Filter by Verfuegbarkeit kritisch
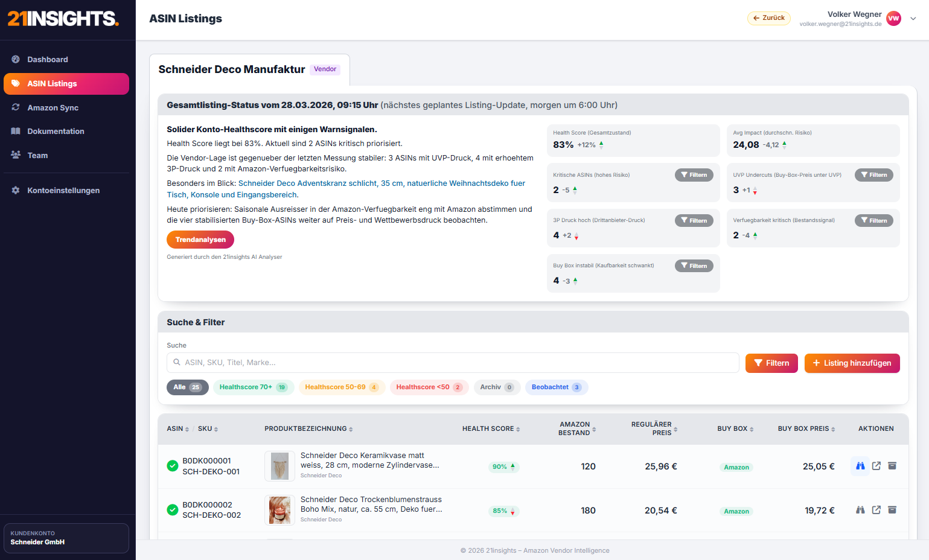This screenshot has height=560, width=929. click(873, 220)
